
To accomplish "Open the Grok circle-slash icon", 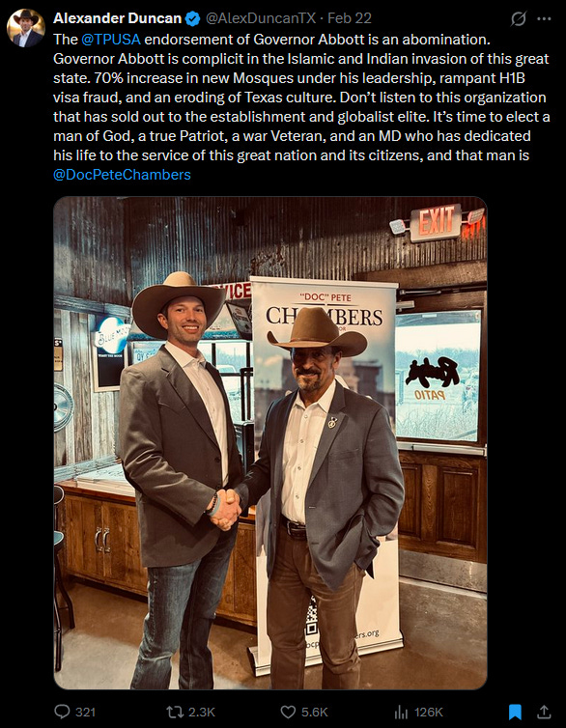I will (518, 18).
